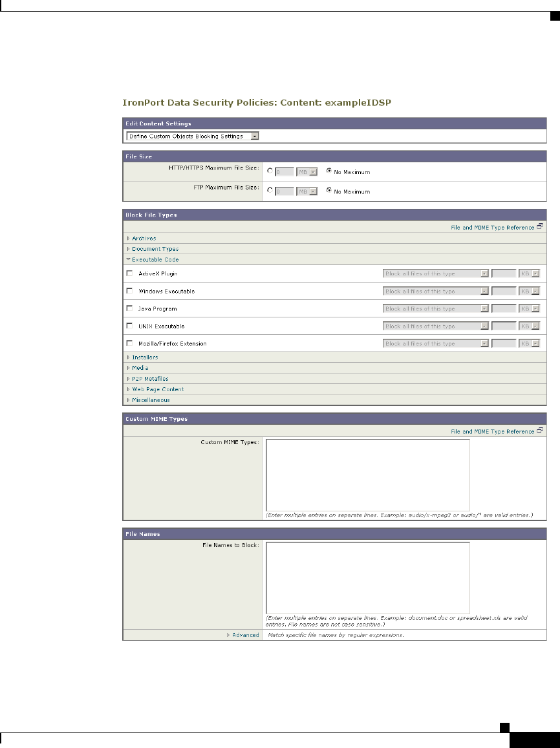This screenshot has width=560, height=748.
Task: Open Java Program block action dropdown
Action: [x=435, y=308]
